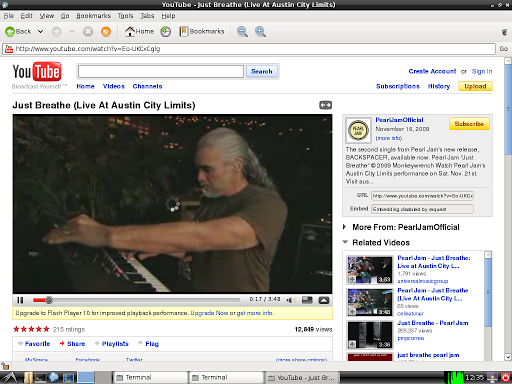The width and height of the screenshot is (512, 384).
Task: Click the Zoom Out magnifier icon
Action: [242, 32]
